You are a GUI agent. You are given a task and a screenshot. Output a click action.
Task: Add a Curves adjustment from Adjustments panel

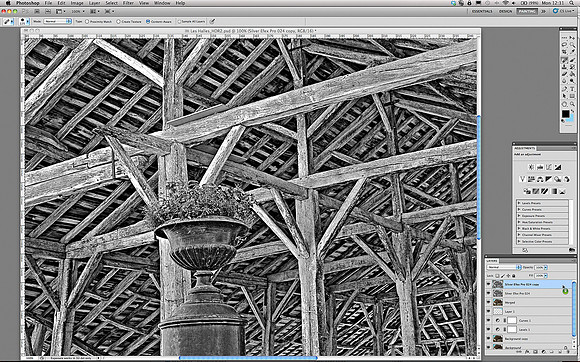[x=549, y=168]
